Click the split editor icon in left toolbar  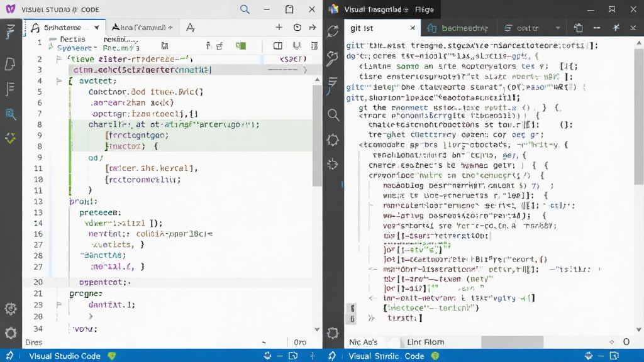point(277,45)
